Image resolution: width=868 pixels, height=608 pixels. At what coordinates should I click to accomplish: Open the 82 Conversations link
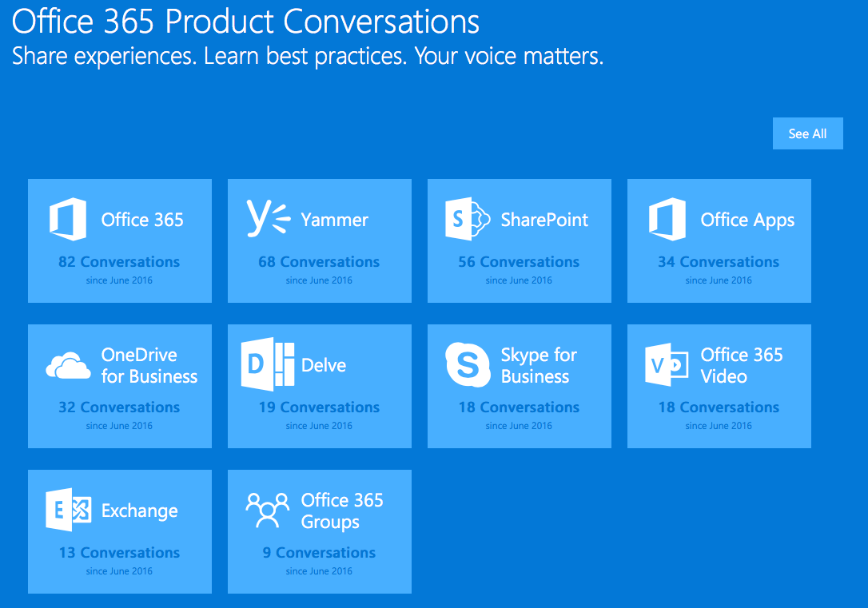click(119, 262)
